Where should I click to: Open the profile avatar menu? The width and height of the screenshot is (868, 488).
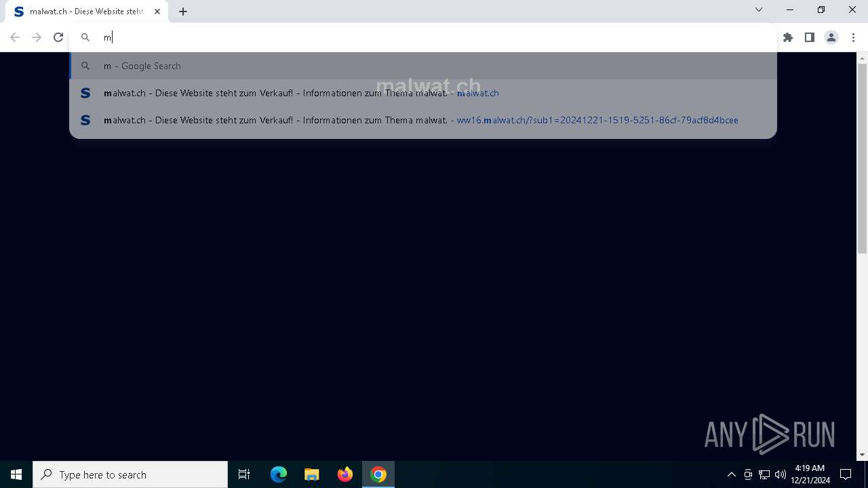tap(831, 37)
